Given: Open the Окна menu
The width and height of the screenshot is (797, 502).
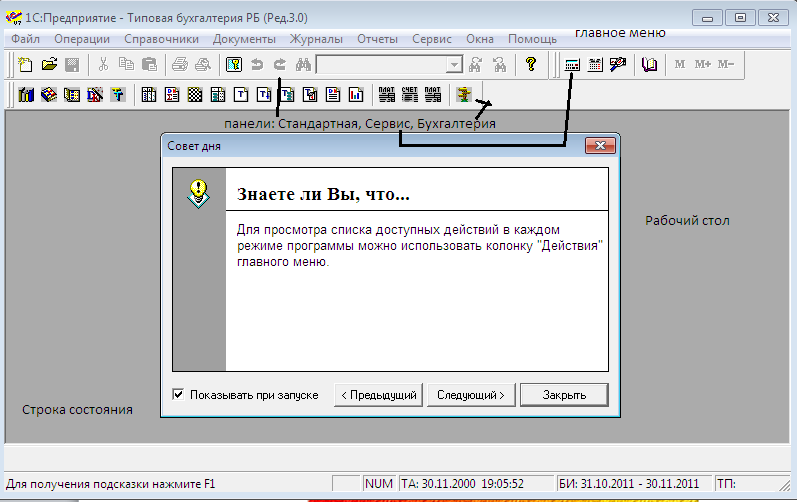Looking at the screenshot, I should (x=480, y=39).
